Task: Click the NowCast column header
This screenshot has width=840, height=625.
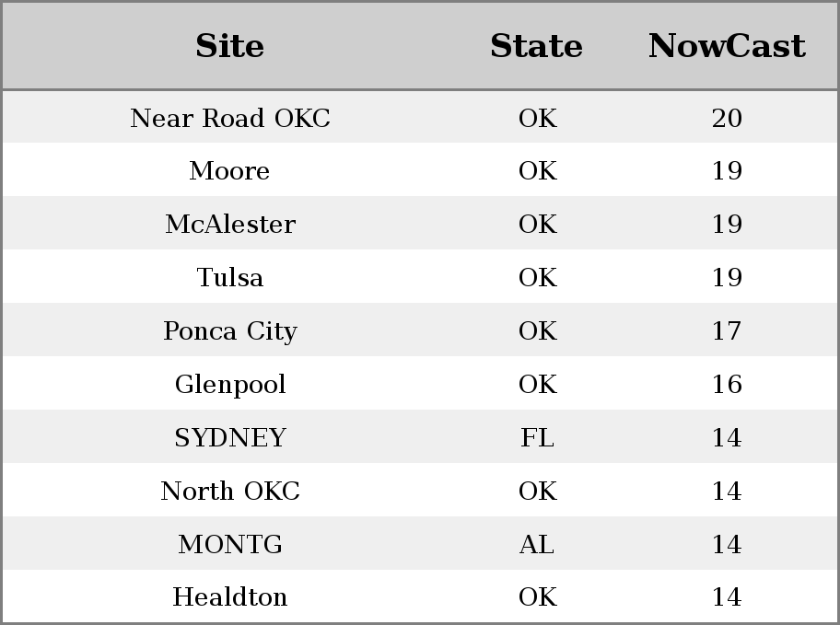Action: tap(727, 45)
